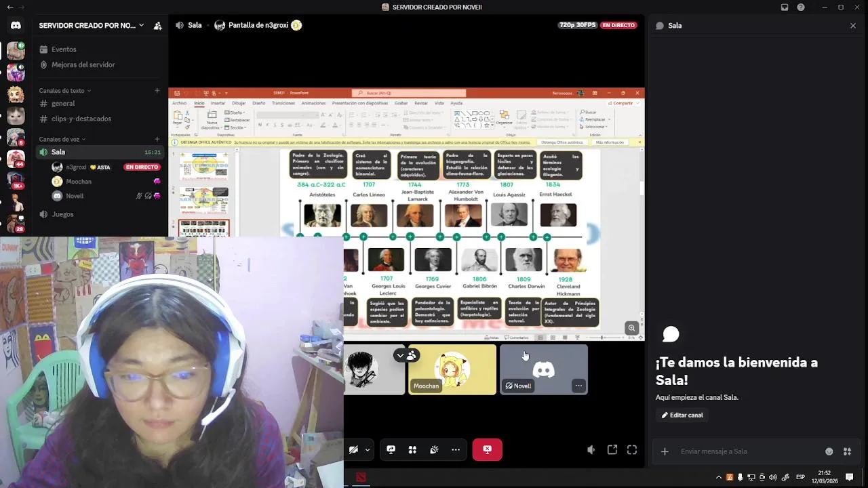
Task: Add a voice channel with plus icon
Action: (x=157, y=139)
